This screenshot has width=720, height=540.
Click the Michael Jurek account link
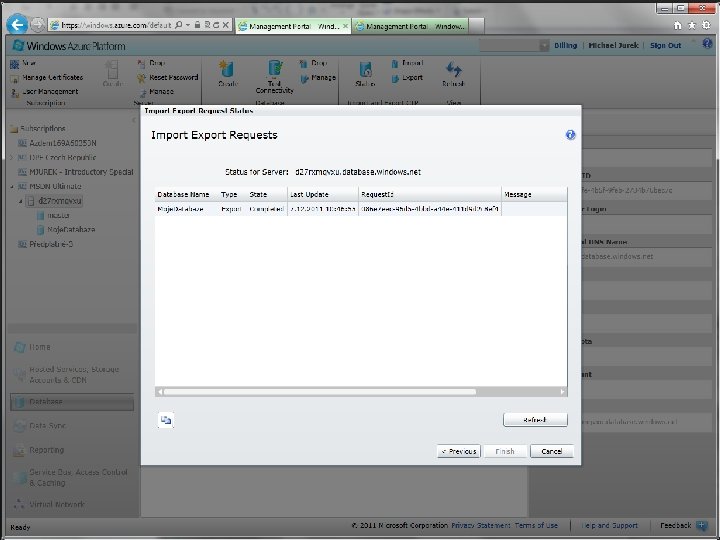(x=613, y=45)
